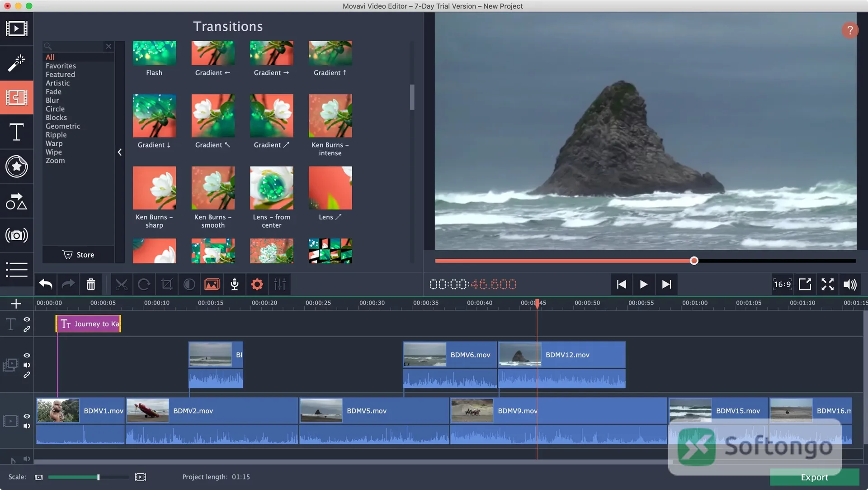The height and width of the screenshot is (490, 868).
Task: Select the Crop tool
Action: pos(166,284)
